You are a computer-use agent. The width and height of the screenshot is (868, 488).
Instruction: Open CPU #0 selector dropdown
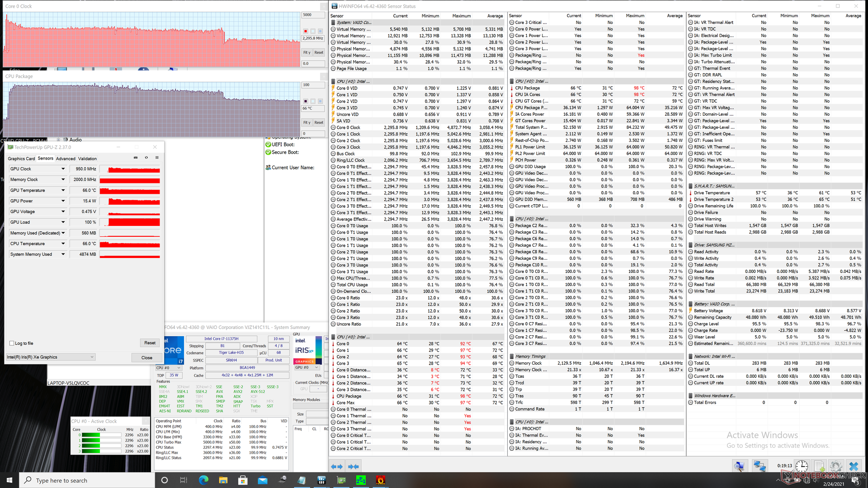pos(168,368)
